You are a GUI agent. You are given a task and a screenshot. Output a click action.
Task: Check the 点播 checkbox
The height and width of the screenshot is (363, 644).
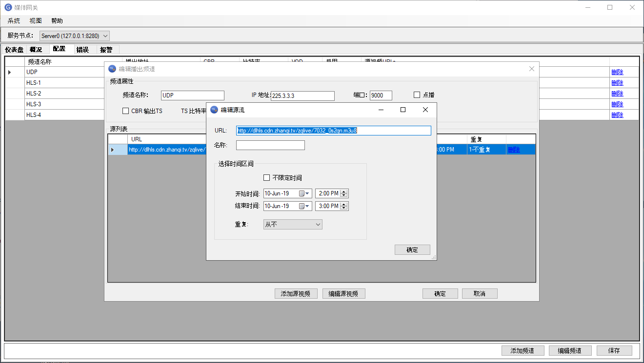tap(417, 95)
